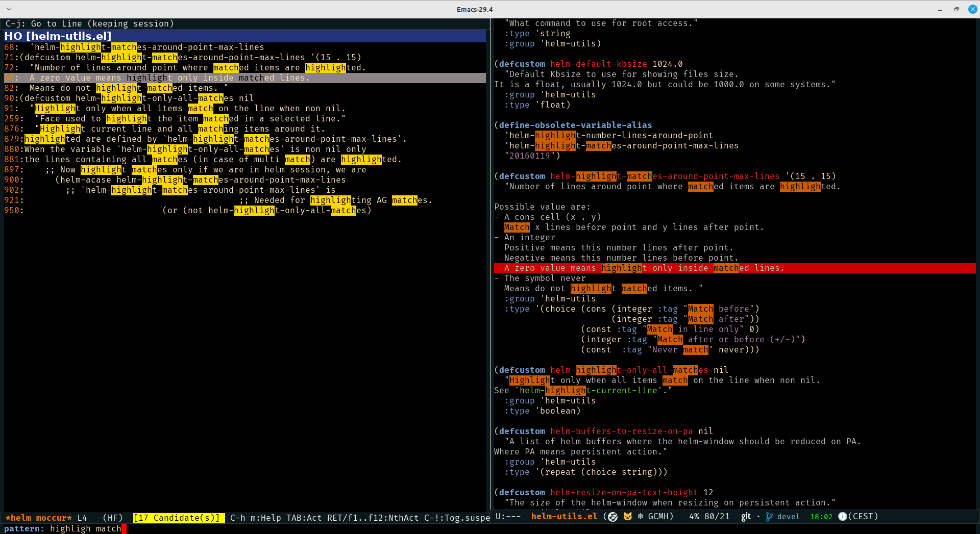
Task: Maximize the Emacs-29.4 window
Action: (957, 9)
